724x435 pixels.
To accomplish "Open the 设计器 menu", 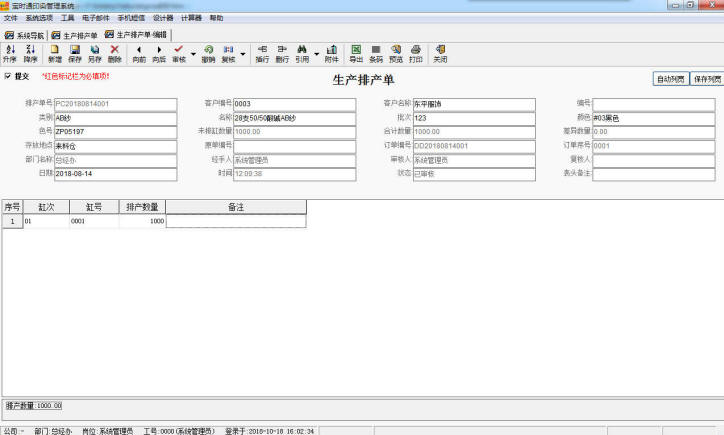I will tap(163, 18).
